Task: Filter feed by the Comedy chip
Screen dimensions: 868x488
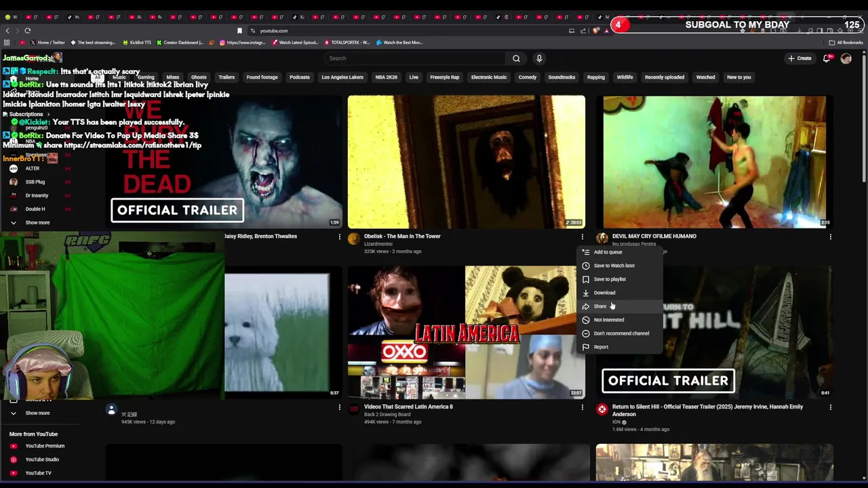Action: [x=528, y=77]
